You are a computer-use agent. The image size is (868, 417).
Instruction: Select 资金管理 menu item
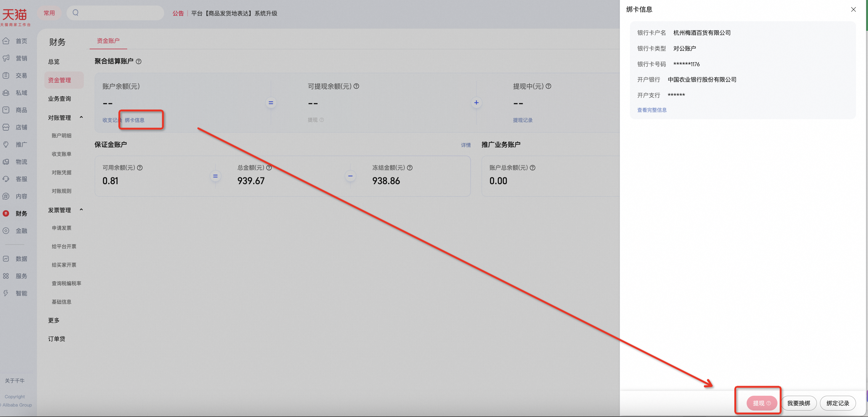64,80
